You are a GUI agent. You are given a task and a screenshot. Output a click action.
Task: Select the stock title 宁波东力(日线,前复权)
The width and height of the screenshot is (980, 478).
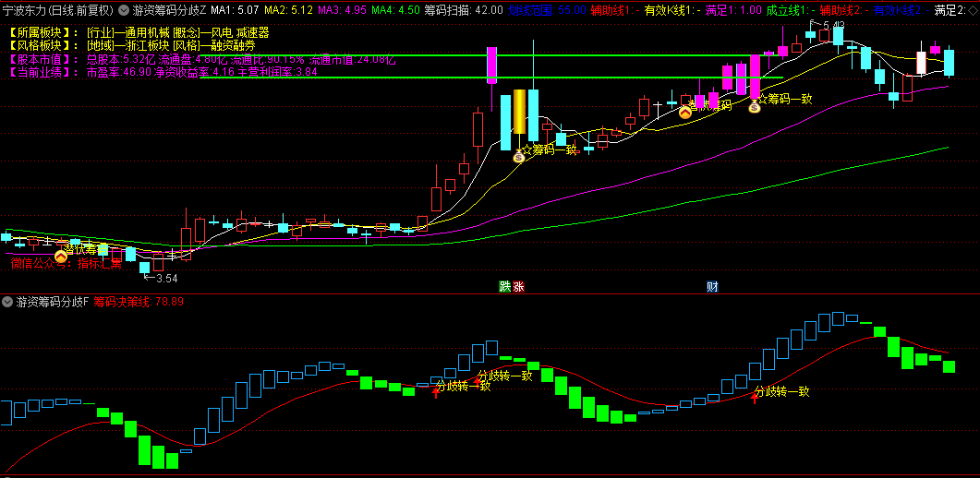(58, 10)
